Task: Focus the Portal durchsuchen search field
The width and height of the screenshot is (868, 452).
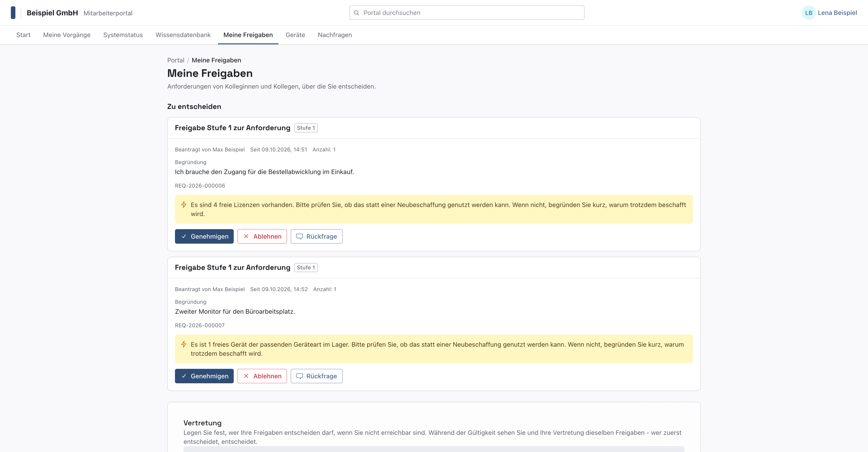Action: point(467,13)
